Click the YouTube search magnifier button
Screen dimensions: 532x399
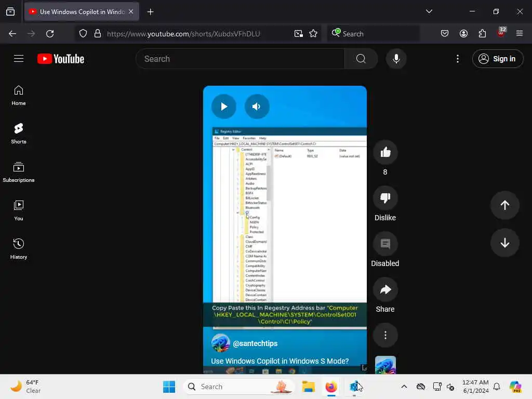click(x=361, y=59)
